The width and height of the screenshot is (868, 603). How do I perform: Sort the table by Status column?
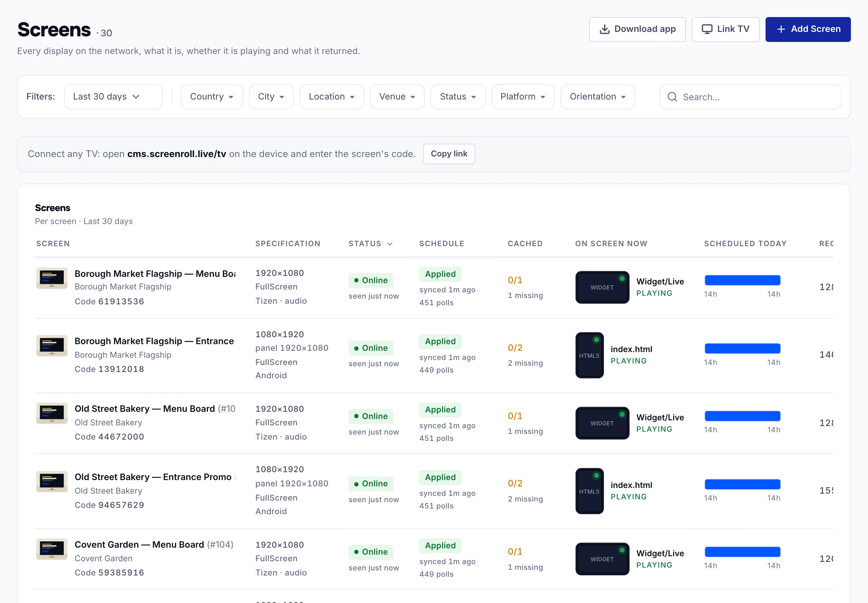(371, 244)
